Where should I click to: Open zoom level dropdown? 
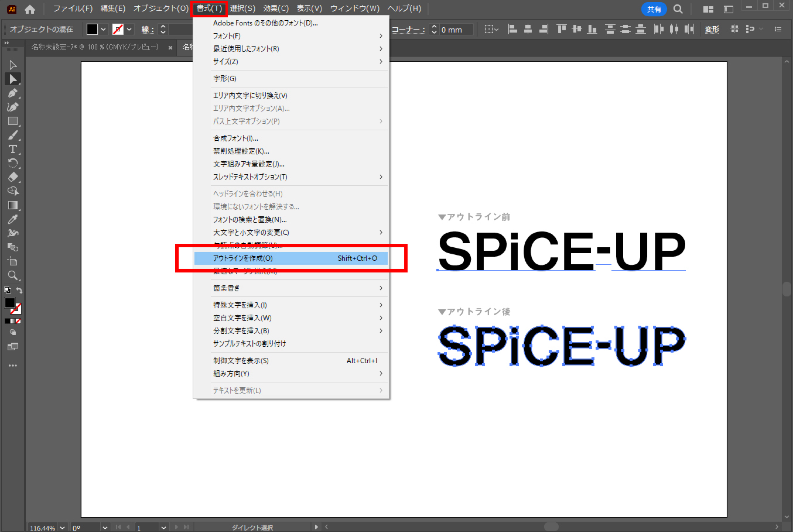click(62, 527)
